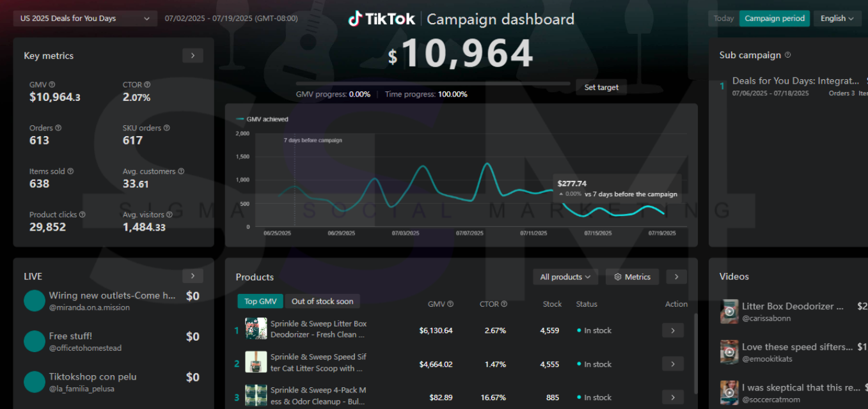This screenshot has height=409, width=868.
Task: Click the Sub campaign info icon
Action: [787, 55]
